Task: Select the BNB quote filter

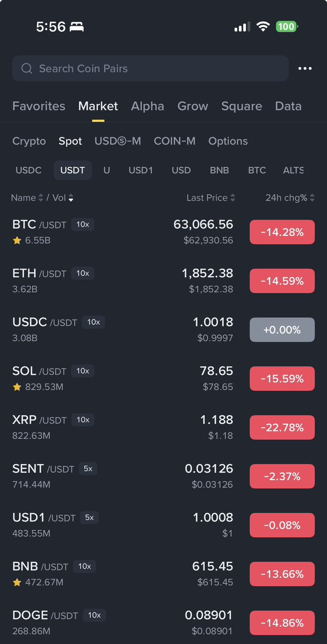Action: click(219, 170)
